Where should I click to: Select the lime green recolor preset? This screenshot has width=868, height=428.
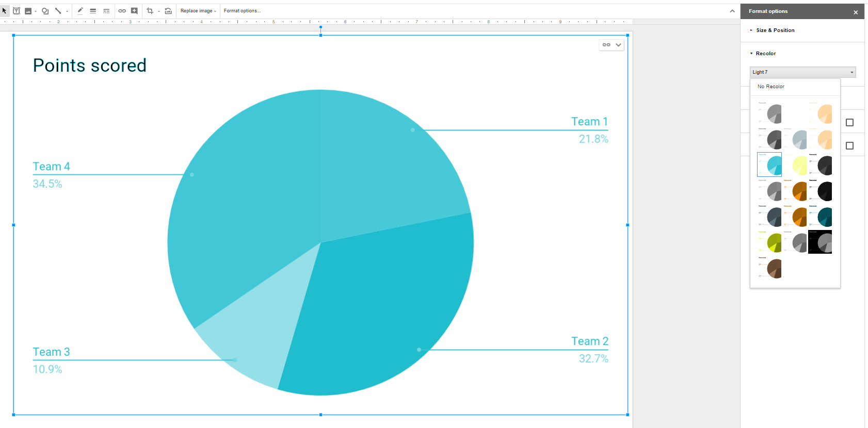click(769, 242)
